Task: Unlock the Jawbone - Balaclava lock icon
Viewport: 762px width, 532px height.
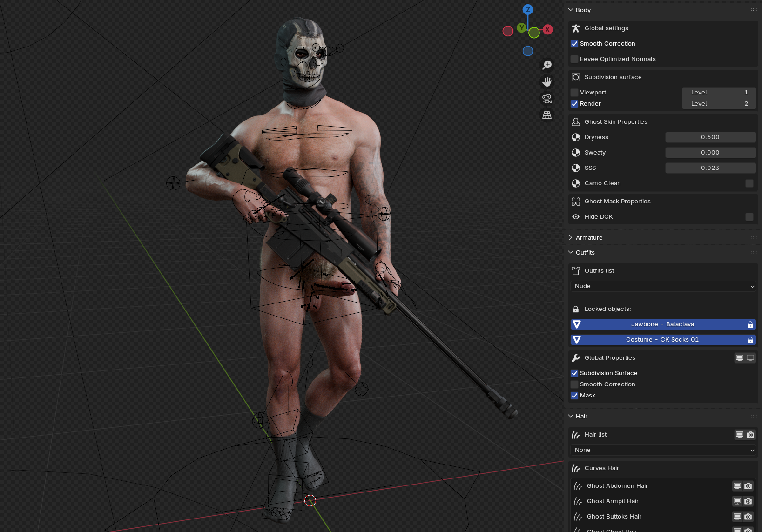Action: 750,324
